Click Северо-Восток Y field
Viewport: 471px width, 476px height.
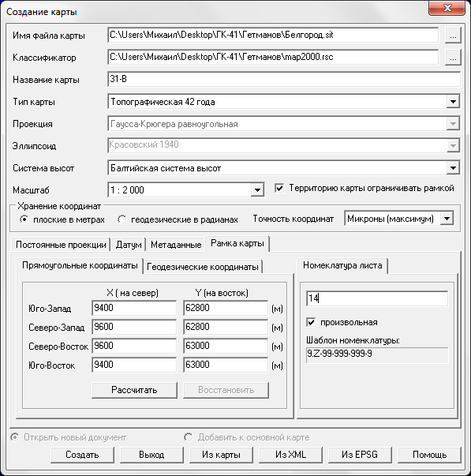click(x=226, y=346)
